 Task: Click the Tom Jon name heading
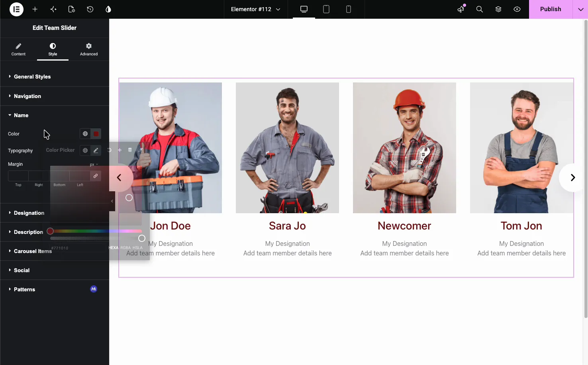521,226
